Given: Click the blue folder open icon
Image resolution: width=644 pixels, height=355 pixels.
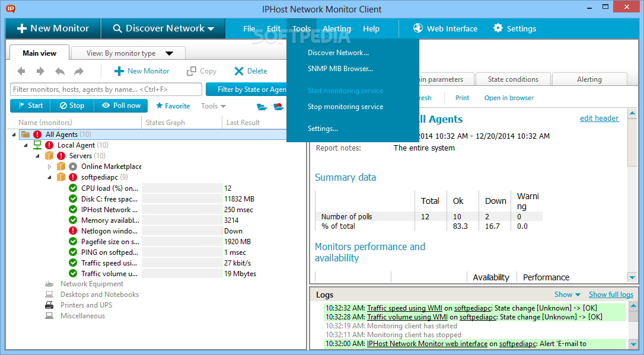Looking at the screenshot, I should (262, 107).
